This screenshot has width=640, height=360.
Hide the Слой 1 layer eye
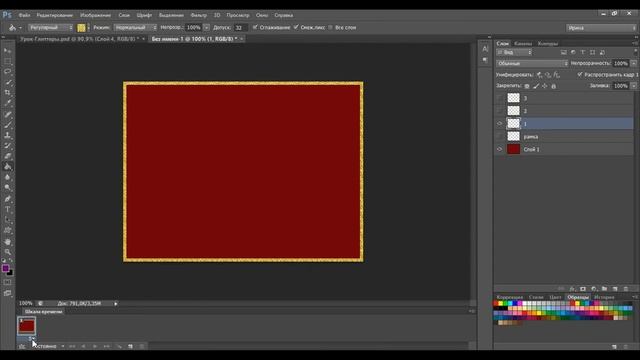coord(500,149)
